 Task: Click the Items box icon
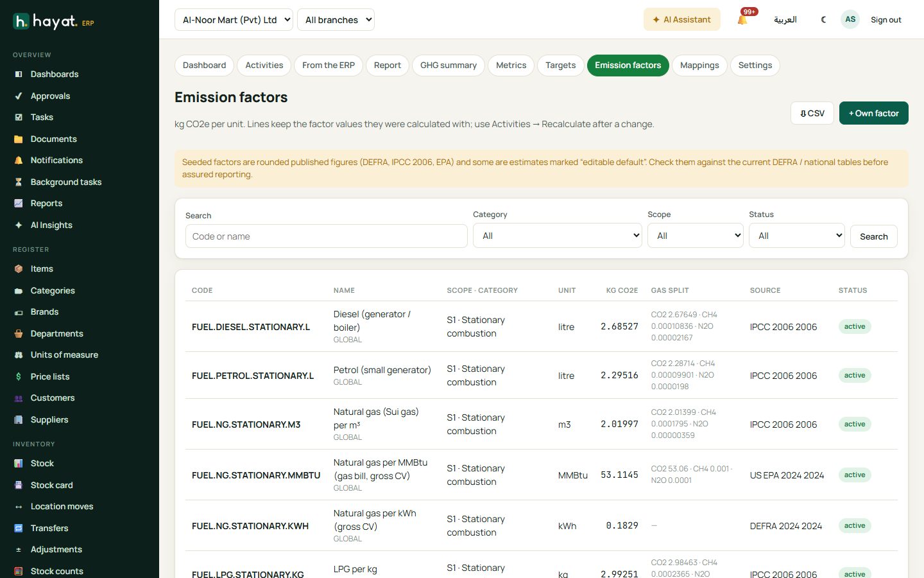[x=19, y=269]
